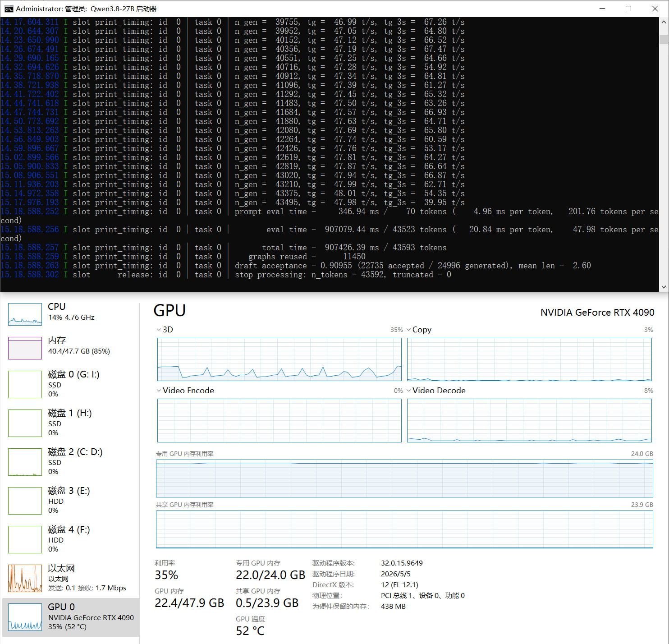Click the Video Decode utilization graph
Viewport: 669px width, 644px height.
pyautogui.click(x=529, y=420)
